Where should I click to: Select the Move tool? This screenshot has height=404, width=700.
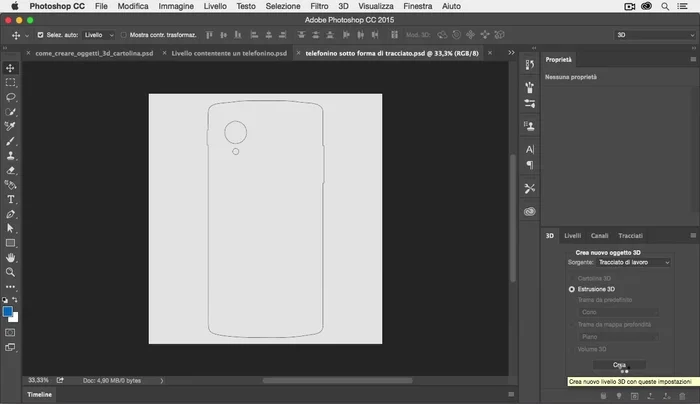point(11,68)
